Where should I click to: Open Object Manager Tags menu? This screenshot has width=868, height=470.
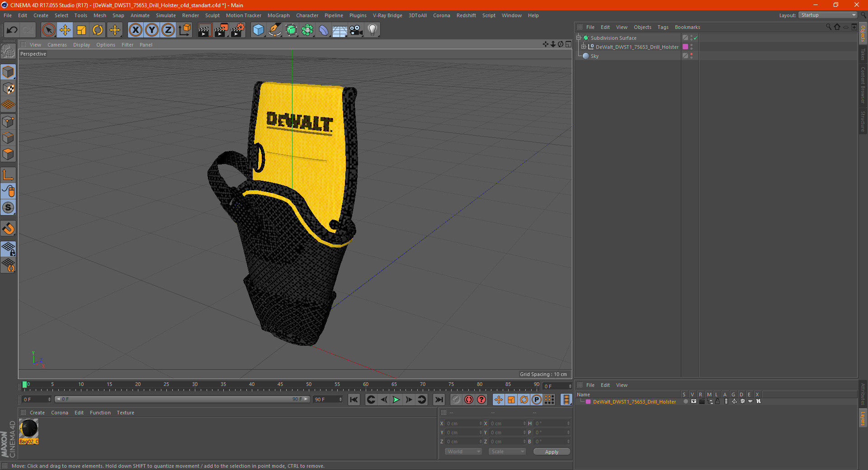coord(663,27)
